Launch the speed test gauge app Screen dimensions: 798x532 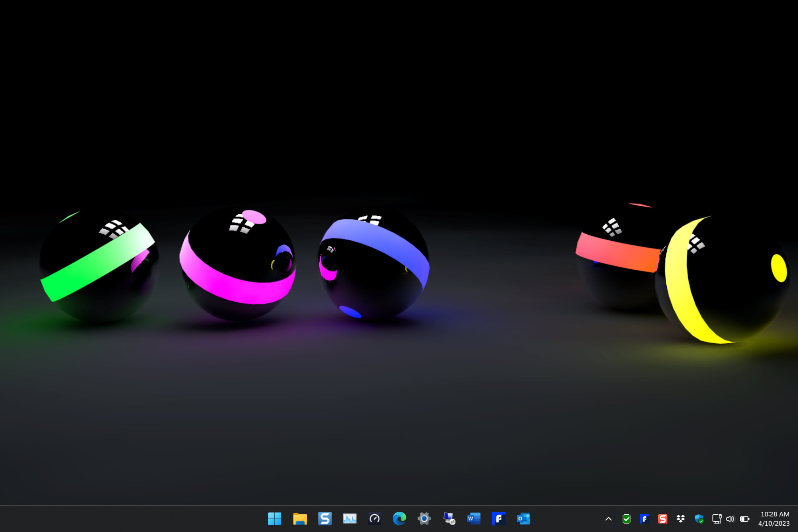click(374, 519)
